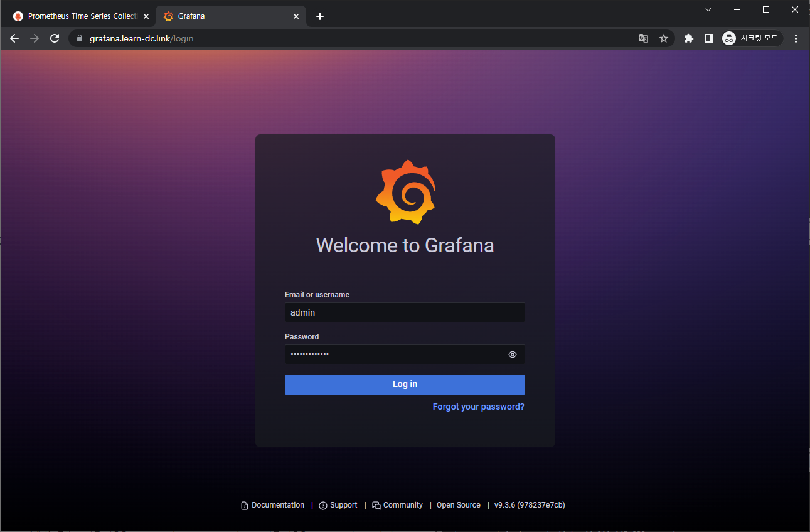Close the Prometheus tab
This screenshot has width=810, height=532.
[x=146, y=16]
